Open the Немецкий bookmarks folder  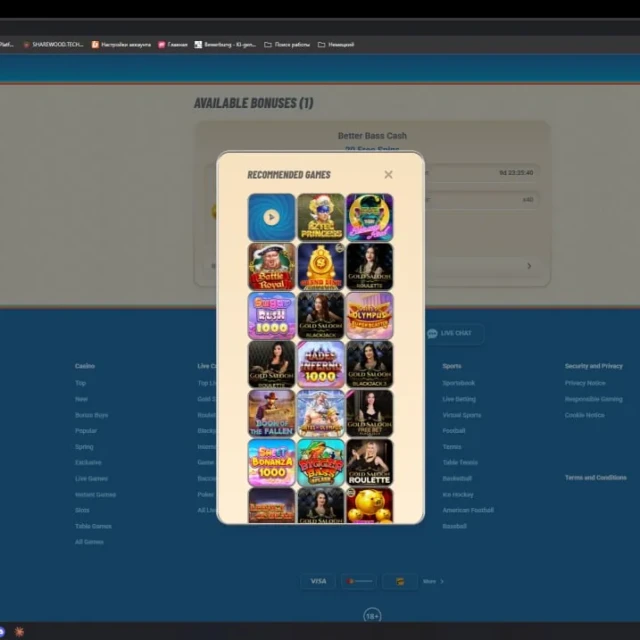336,44
